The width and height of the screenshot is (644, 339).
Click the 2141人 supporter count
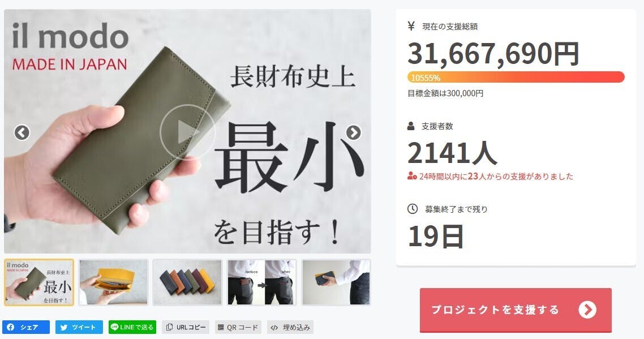pos(452,153)
